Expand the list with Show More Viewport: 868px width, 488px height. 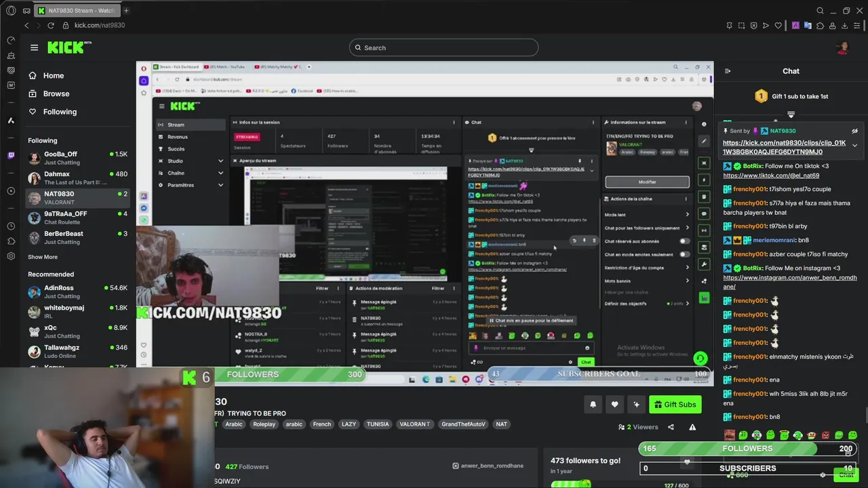[43, 257]
